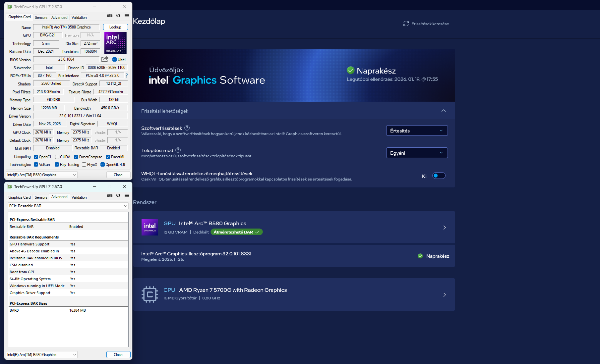Click the refresh icon in upper GPU-Z window
This screenshot has width=600, height=364.
pos(118,16)
